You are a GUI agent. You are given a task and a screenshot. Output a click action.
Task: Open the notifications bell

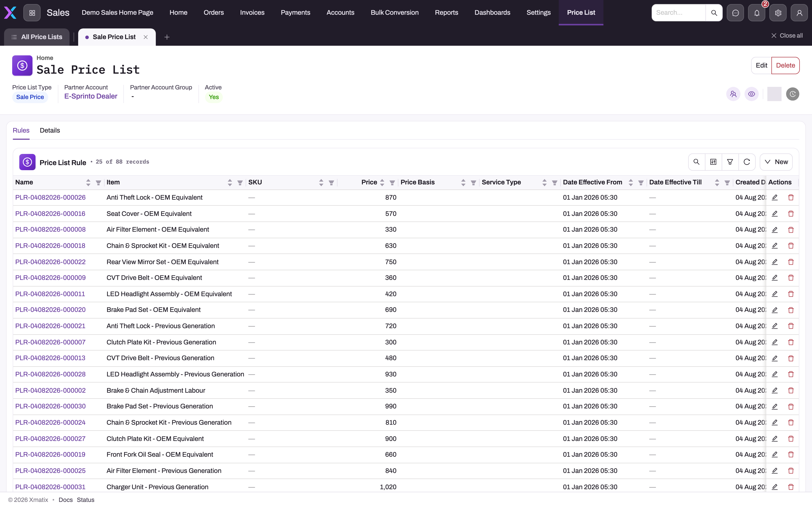757,13
